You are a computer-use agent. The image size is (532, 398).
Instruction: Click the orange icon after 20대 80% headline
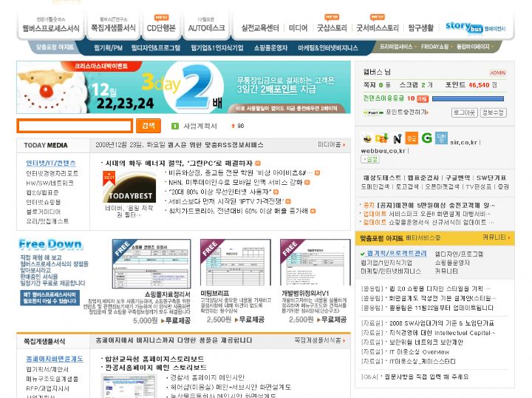click(276, 192)
